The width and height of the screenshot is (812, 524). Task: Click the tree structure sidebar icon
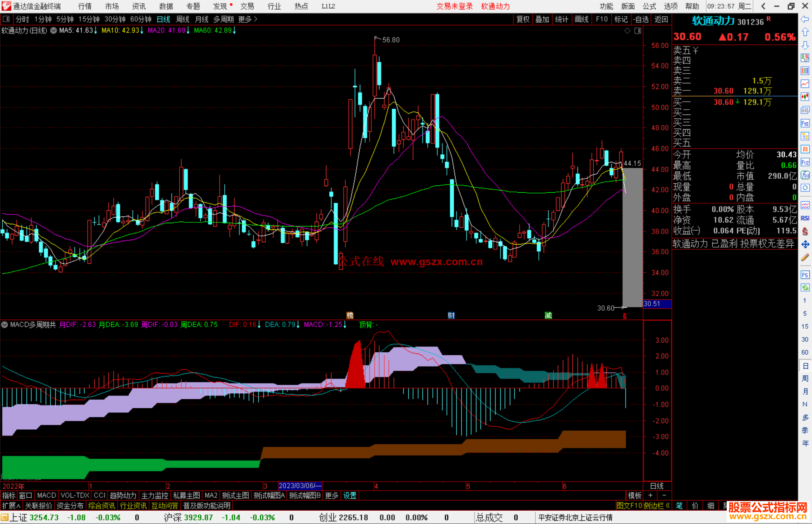click(804, 136)
